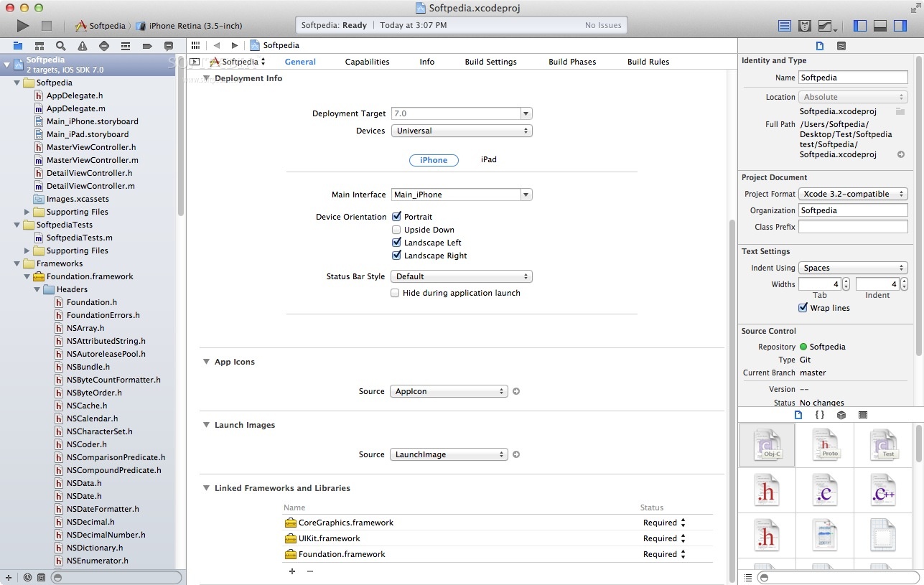Screen dimensions: 924x585
Task: Click the editor area vertical scrollbar
Action: [x=732, y=402]
